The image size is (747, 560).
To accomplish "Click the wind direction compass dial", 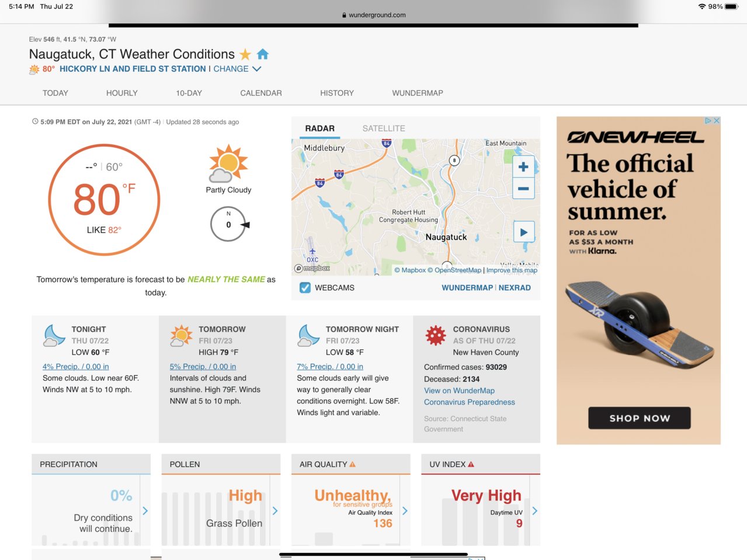I will click(228, 224).
